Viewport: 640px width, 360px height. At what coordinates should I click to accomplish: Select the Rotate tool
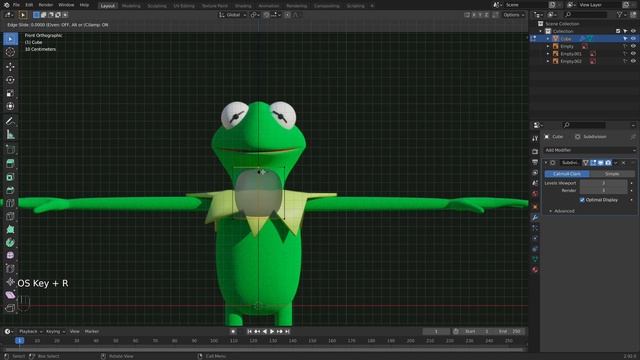(10, 80)
